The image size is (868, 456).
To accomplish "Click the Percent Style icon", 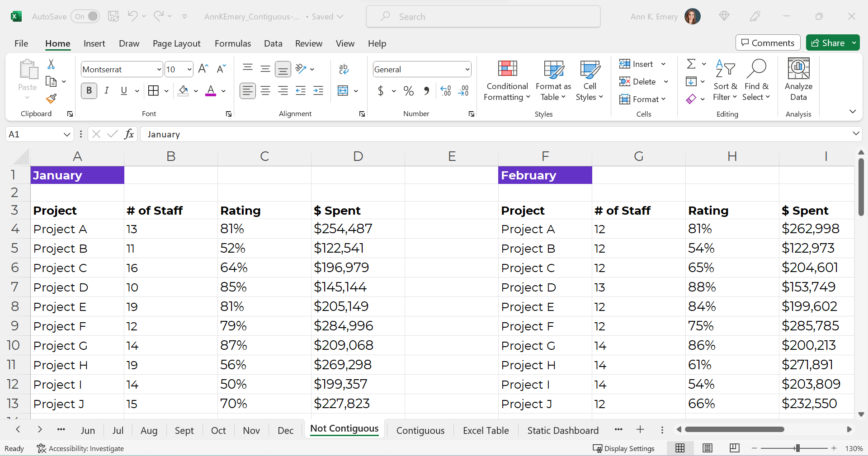I will pyautogui.click(x=409, y=91).
